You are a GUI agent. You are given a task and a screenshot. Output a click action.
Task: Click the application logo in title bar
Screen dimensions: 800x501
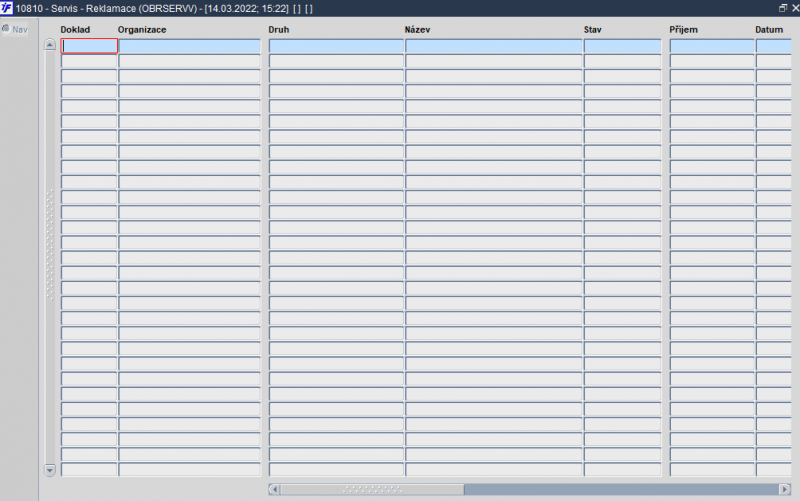click(6, 8)
